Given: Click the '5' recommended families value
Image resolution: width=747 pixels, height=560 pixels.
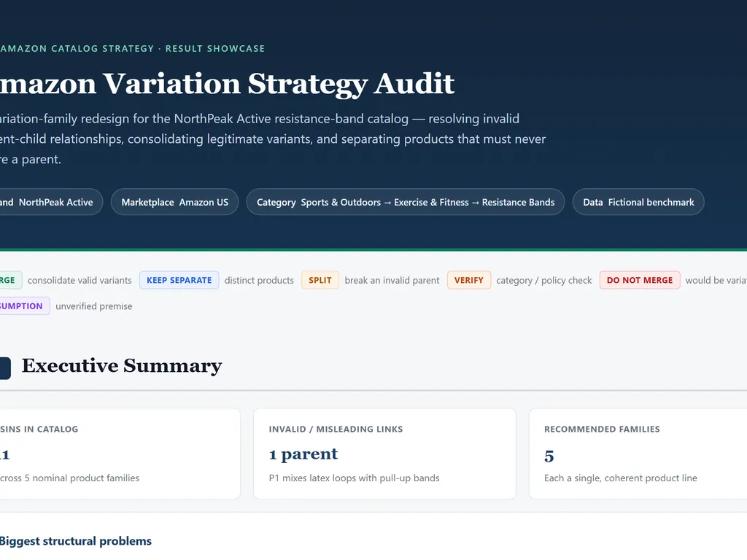Looking at the screenshot, I should pyautogui.click(x=549, y=456).
